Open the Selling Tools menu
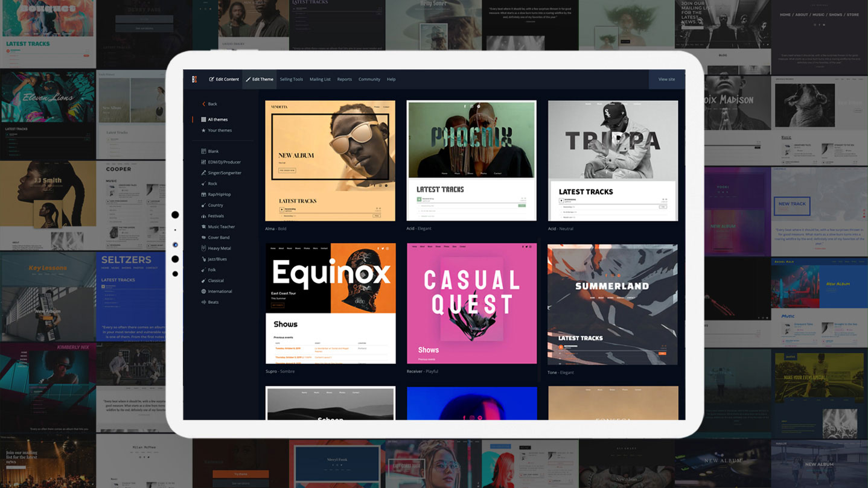This screenshot has height=488, width=868. tap(291, 79)
